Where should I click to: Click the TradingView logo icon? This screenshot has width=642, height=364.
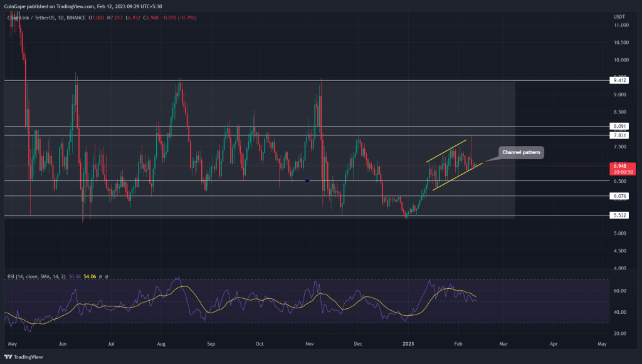(x=8, y=356)
